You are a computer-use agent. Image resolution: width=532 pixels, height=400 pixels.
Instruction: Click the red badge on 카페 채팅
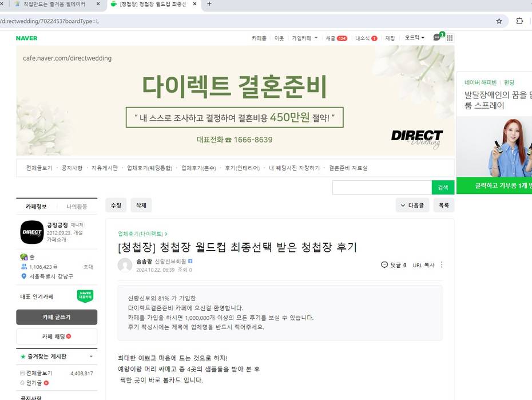click(69, 336)
